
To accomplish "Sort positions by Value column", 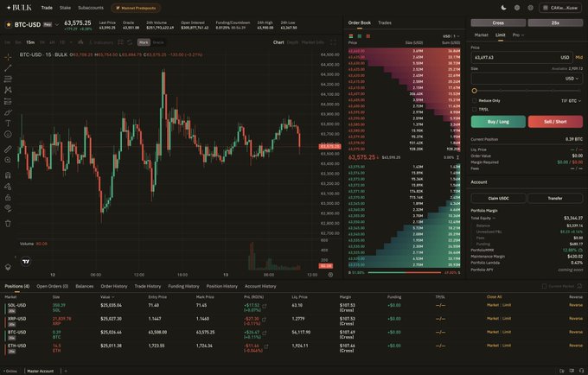I will click(107, 297).
